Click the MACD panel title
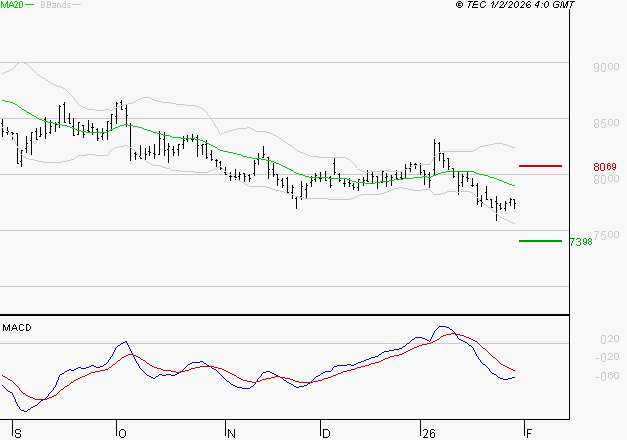 point(17,328)
